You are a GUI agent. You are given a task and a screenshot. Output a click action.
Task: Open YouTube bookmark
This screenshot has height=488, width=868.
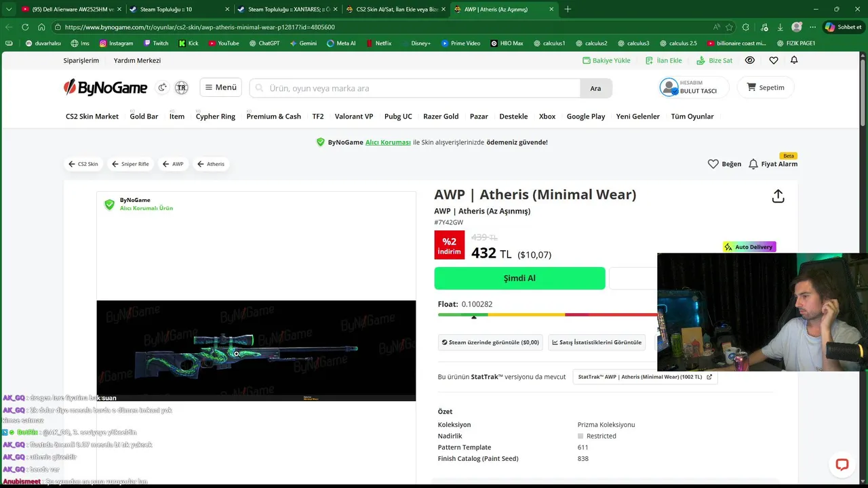click(x=224, y=43)
